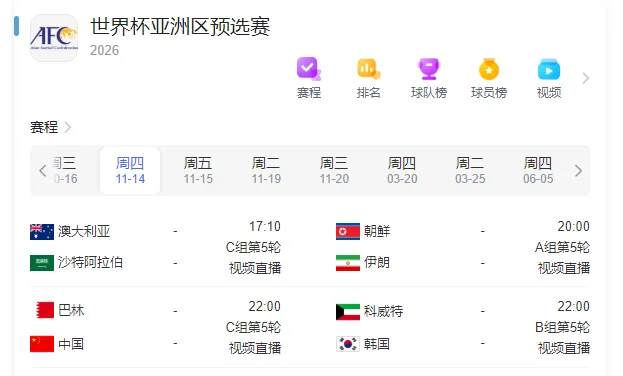Show earlier dates with left arrow
This screenshot has width=623, height=376.
(43, 171)
